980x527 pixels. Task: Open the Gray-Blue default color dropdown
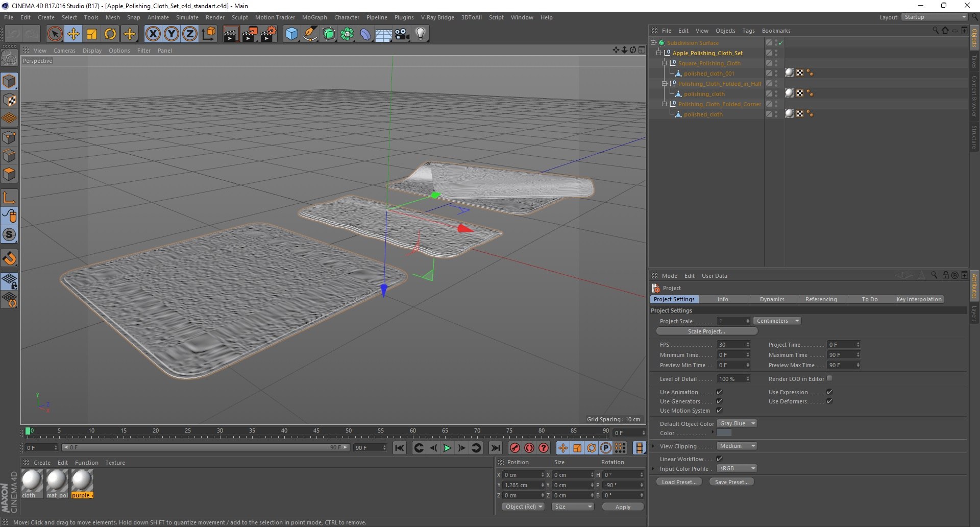(x=737, y=423)
